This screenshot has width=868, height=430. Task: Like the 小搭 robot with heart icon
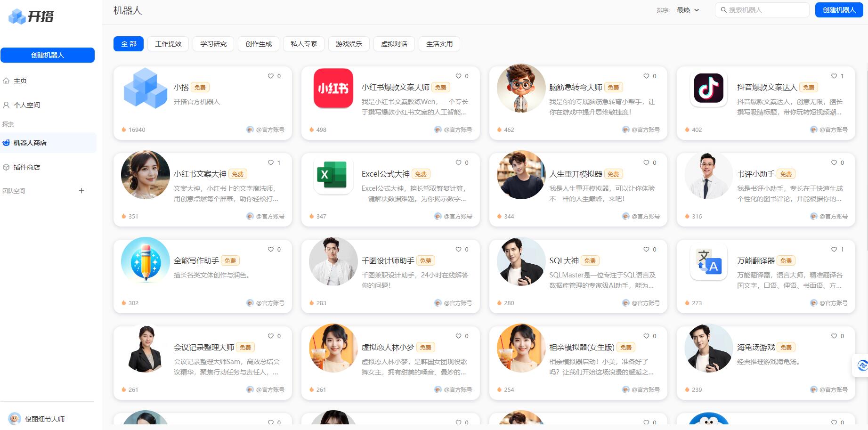tap(271, 76)
